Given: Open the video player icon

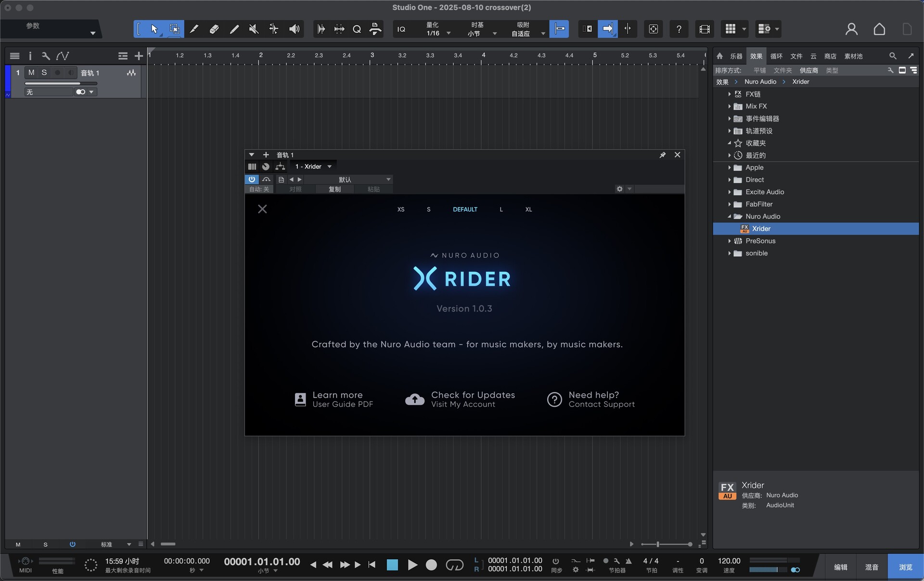Looking at the screenshot, I should coord(705,29).
